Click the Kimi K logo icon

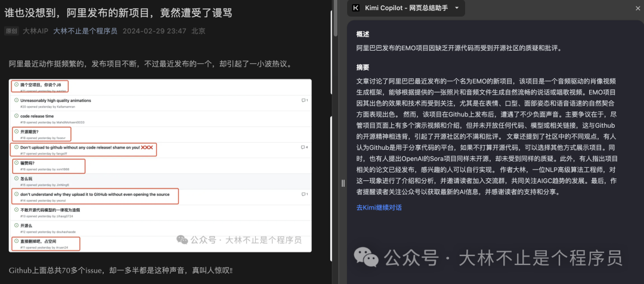tap(356, 8)
